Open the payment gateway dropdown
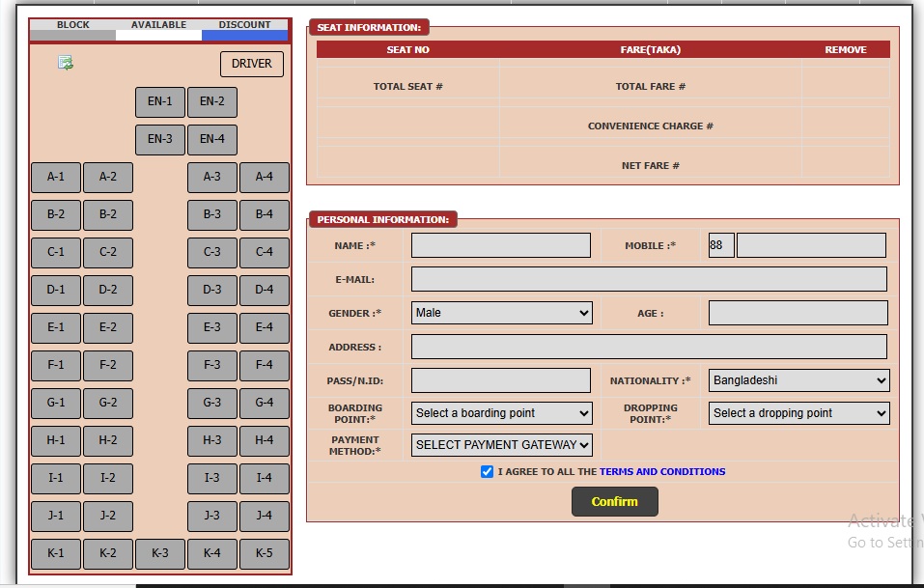This screenshot has height=588, width=924. pyautogui.click(x=501, y=445)
